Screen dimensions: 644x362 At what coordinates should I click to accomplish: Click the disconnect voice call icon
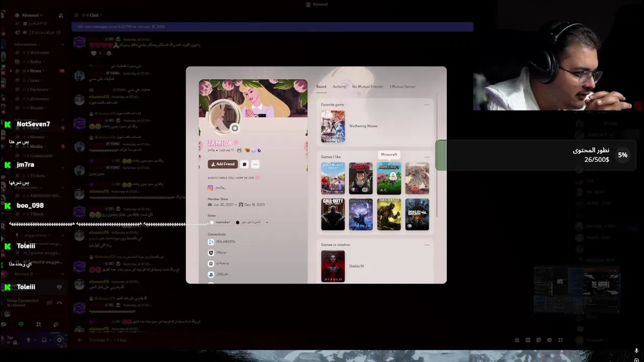(x=59, y=303)
